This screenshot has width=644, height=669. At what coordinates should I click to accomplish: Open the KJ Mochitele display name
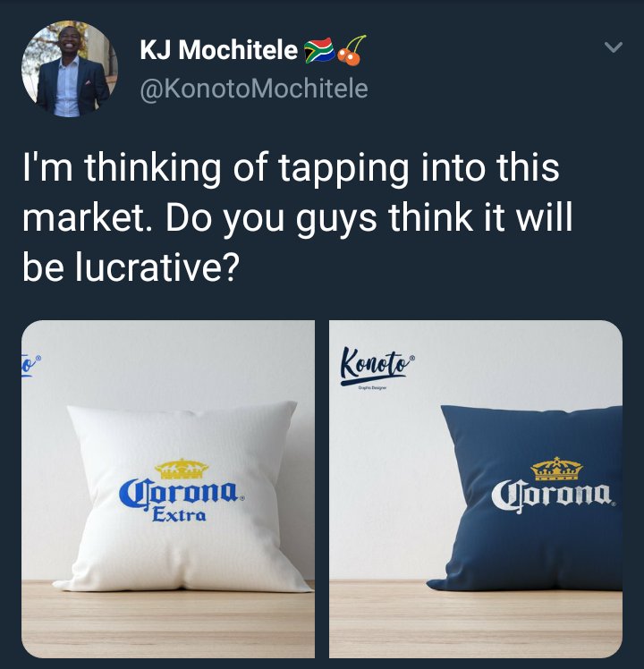pyautogui.click(x=219, y=50)
